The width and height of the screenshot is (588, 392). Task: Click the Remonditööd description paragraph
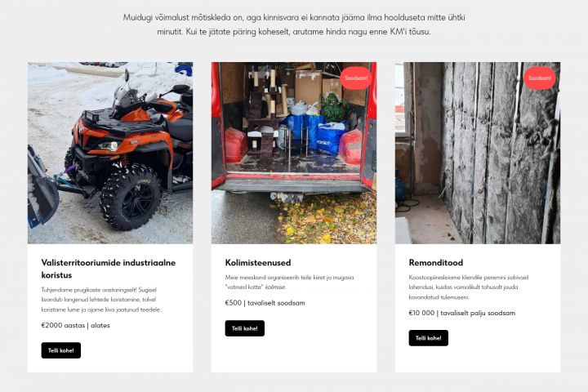coord(469,287)
